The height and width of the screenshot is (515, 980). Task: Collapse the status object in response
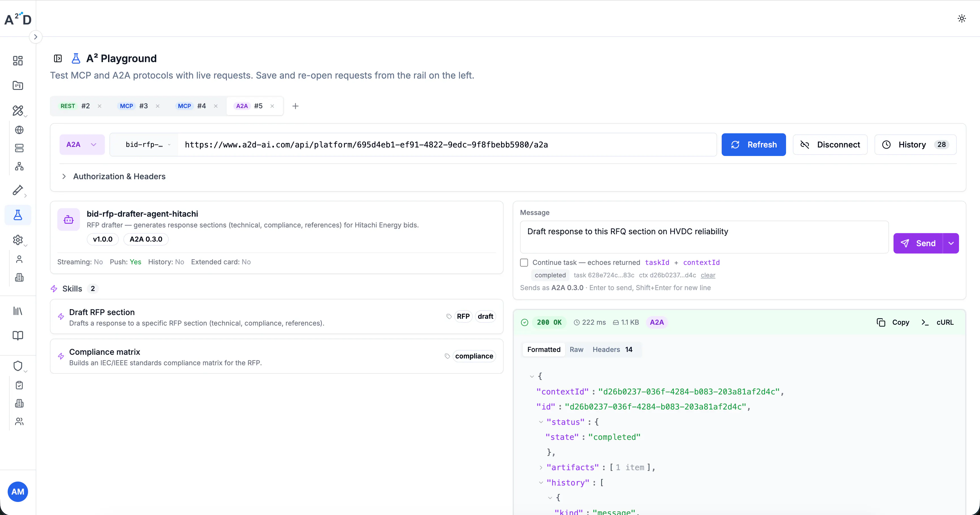pyautogui.click(x=540, y=422)
